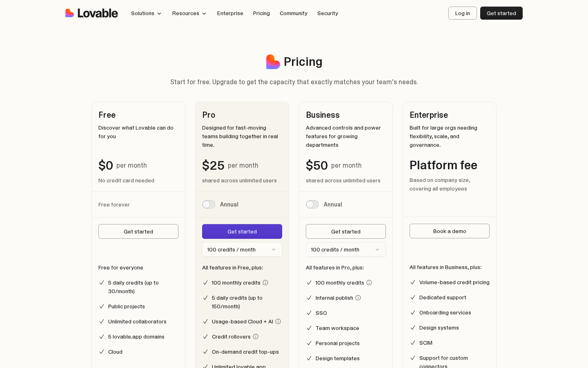Navigate to the Security page

[327, 13]
